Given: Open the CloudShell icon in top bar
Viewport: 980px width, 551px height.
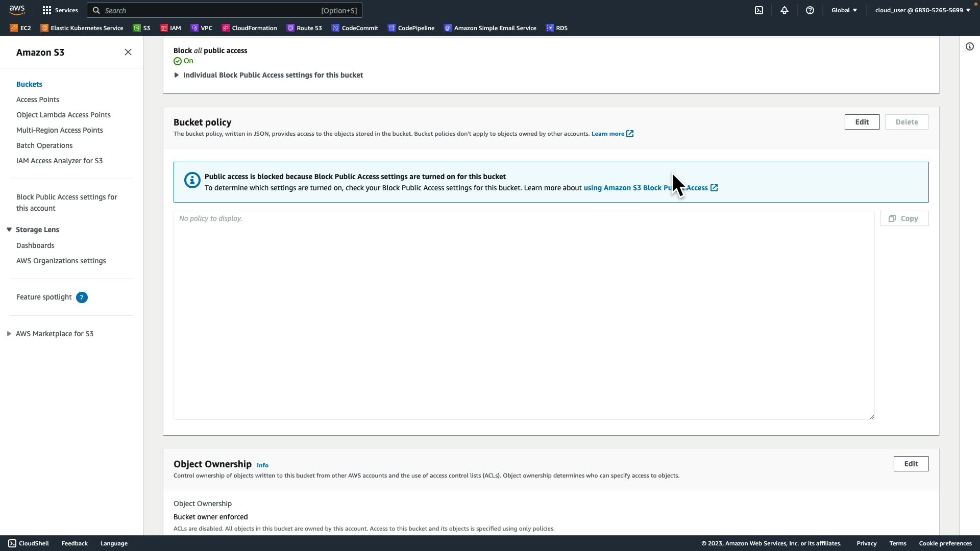Looking at the screenshot, I should coord(759,10).
